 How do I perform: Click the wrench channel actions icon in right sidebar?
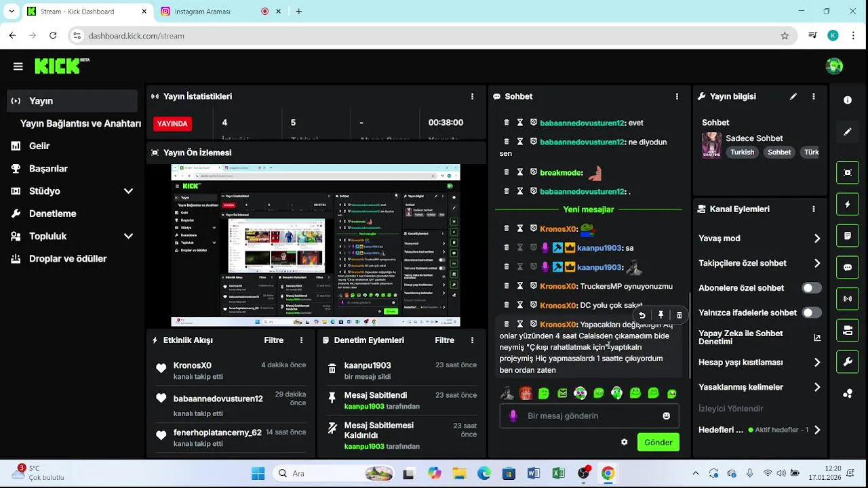pyautogui.click(x=848, y=362)
